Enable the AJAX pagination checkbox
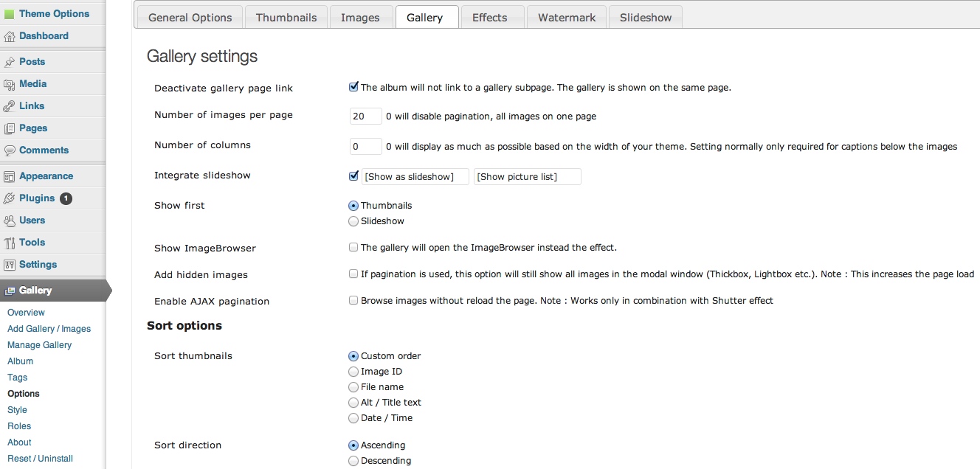 click(353, 300)
